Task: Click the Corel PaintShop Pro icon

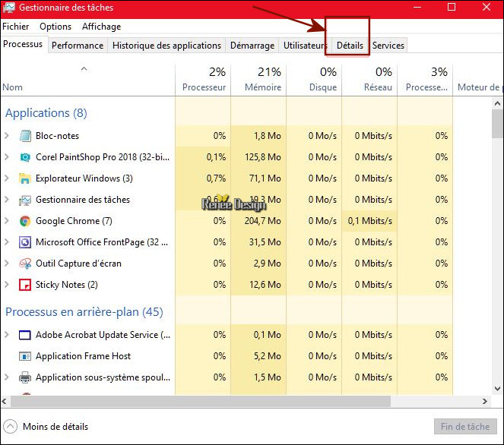Action: coord(25,157)
